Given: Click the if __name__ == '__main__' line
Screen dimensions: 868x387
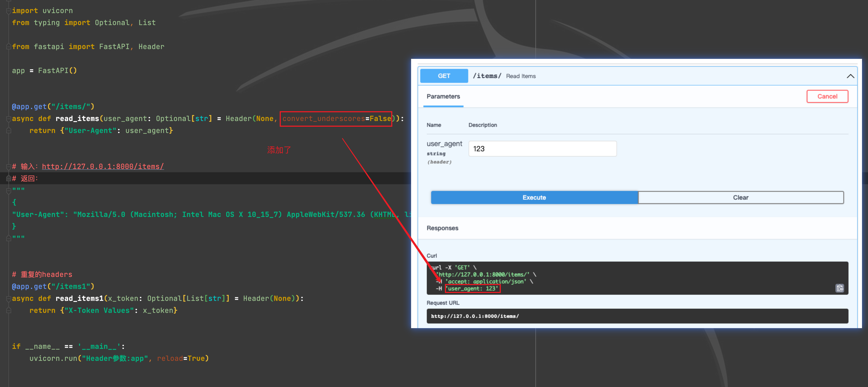Looking at the screenshot, I should (x=68, y=346).
